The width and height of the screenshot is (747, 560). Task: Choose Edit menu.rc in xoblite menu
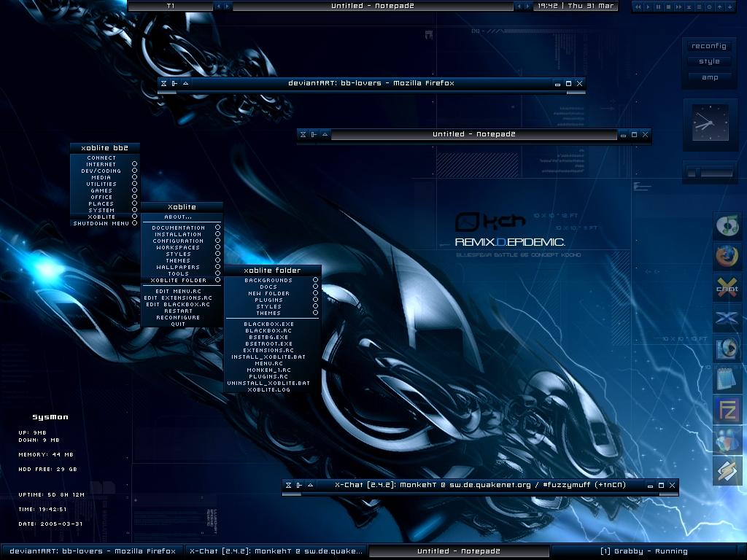[182, 291]
